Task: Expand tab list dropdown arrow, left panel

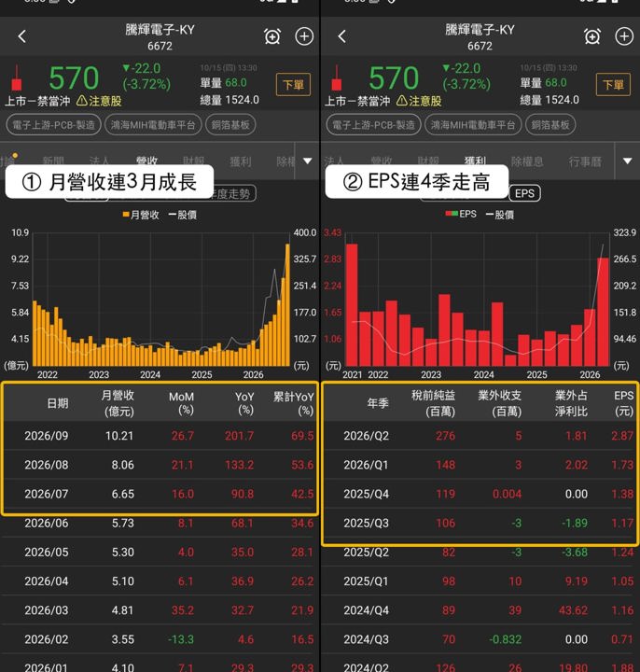Action: pyautogui.click(x=307, y=161)
